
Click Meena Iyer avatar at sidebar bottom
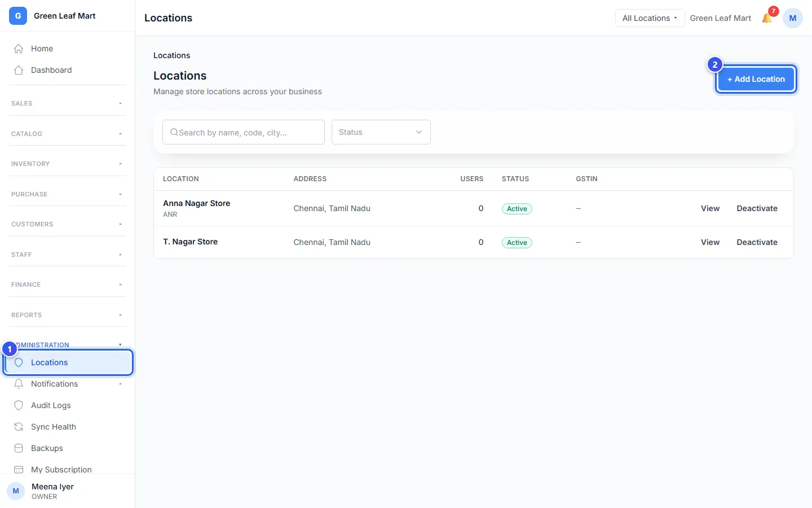[16, 491]
